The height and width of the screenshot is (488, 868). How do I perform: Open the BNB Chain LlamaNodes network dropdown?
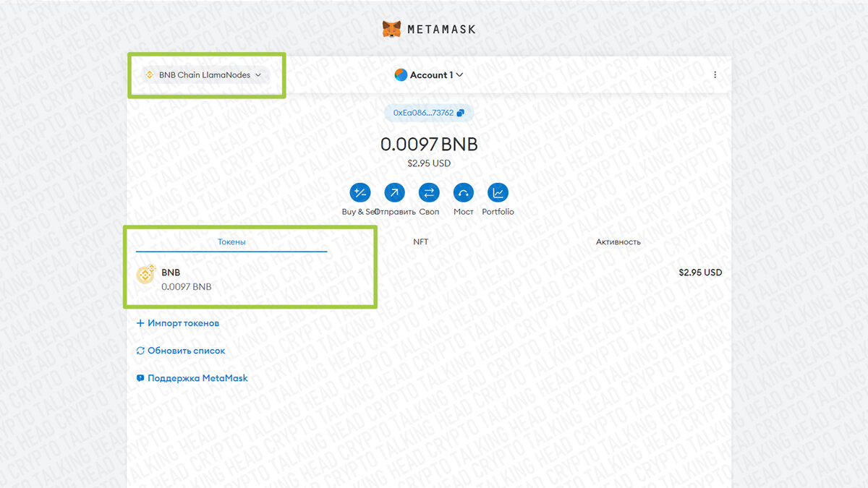click(x=205, y=74)
